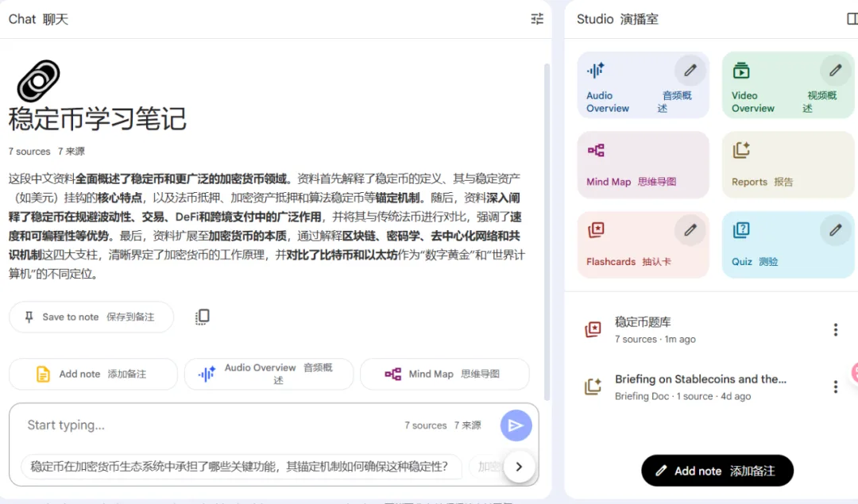The width and height of the screenshot is (858, 504).
Task: Open chat configuration settings icon
Action: 537,19
